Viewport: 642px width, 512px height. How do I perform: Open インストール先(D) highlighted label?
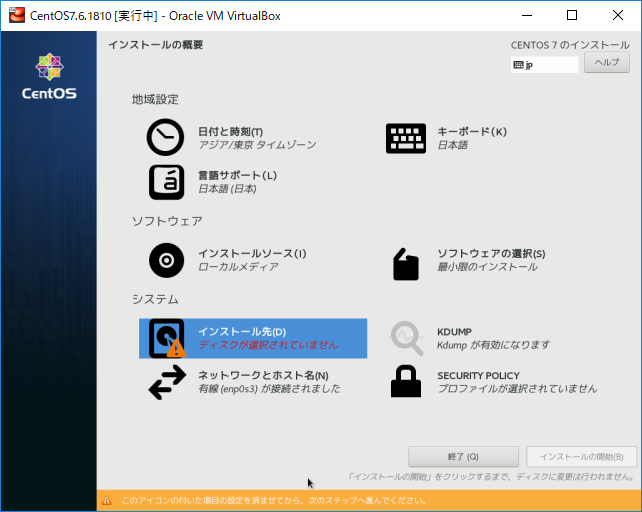click(x=242, y=331)
